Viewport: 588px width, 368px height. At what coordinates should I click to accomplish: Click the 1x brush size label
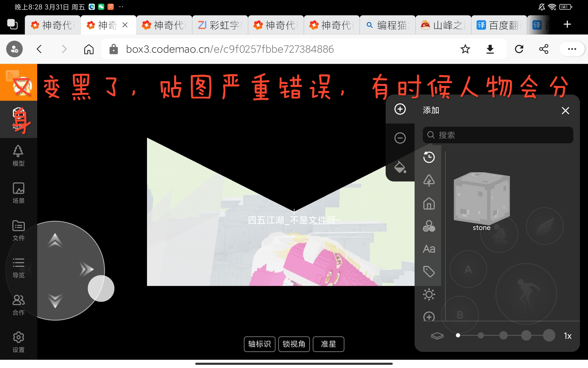point(568,336)
